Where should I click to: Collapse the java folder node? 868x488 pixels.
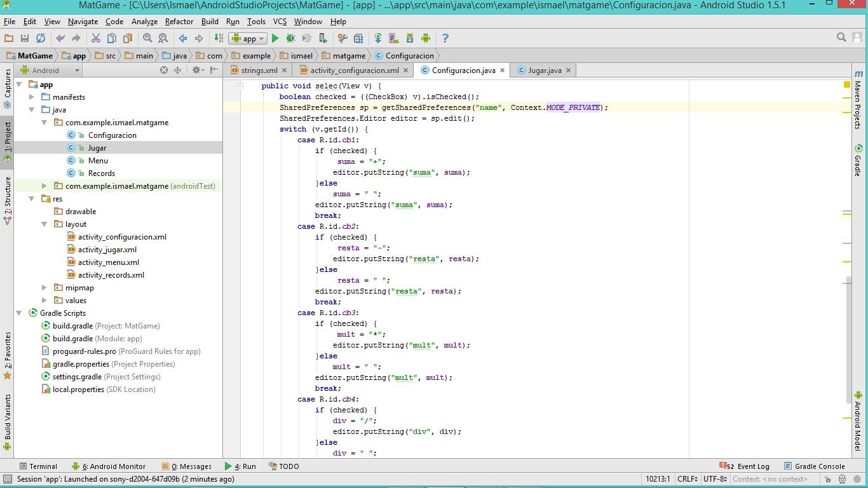[x=32, y=109]
